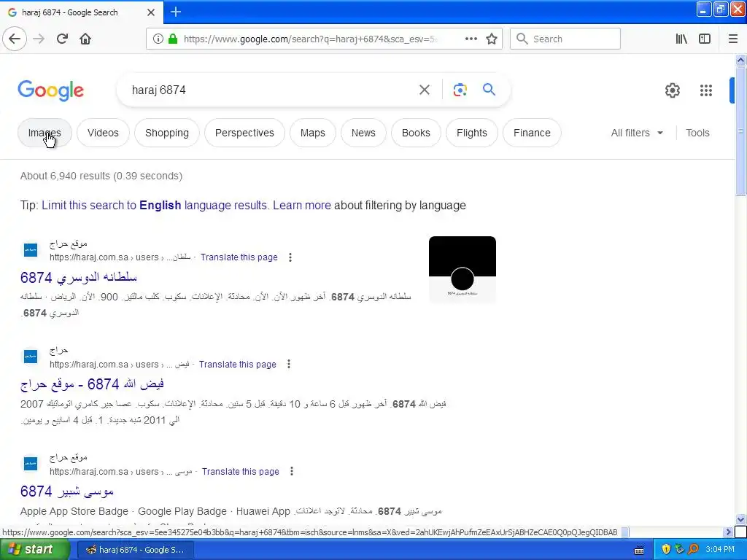
Task: Translate the موسى شبير result page
Action: (x=240, y=472)
